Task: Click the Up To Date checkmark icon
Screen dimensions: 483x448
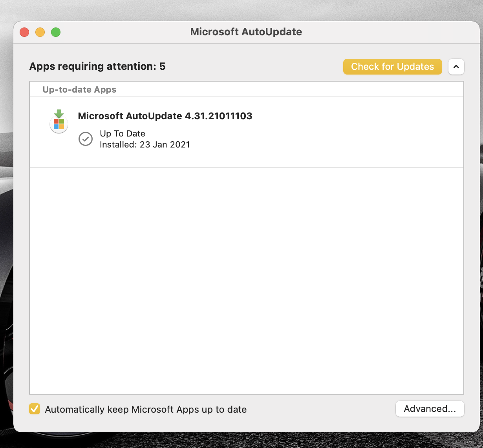Action: [x=86, y=139]
